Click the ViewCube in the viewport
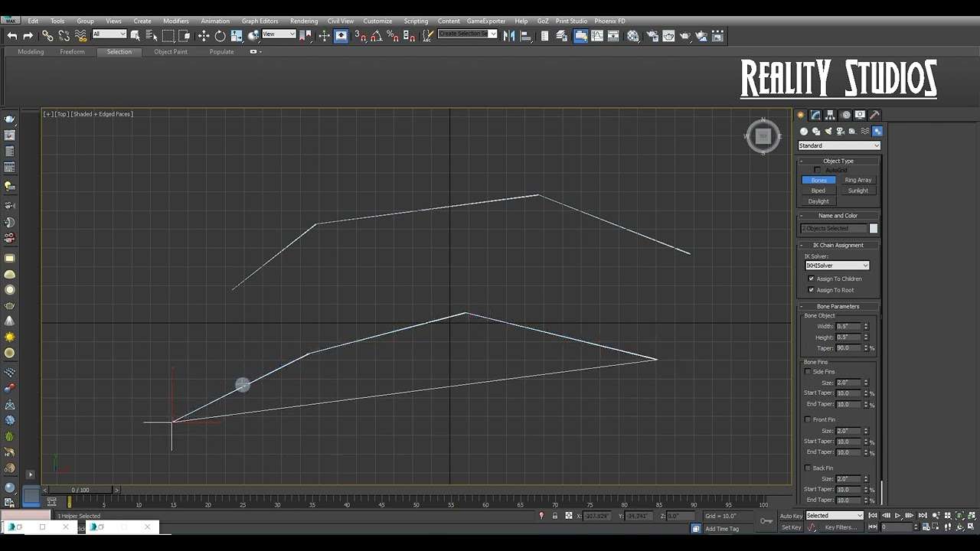This screenshot has width=980, height=551. [x=763, y=136]
